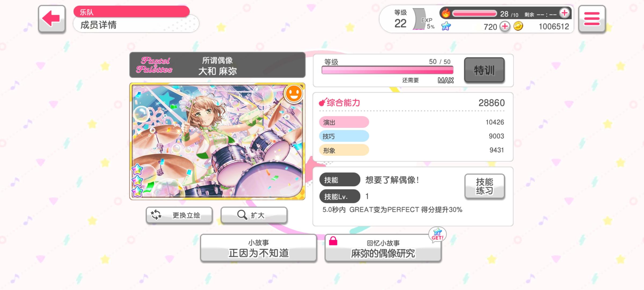Click the 特训 training button
The height and width of the screenshot is (290, 644).
[x=484, y=70]
